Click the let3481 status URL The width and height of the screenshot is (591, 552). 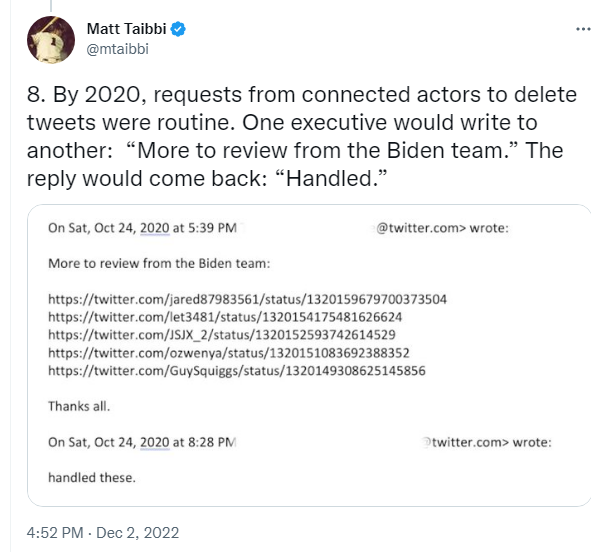[225, 317]
